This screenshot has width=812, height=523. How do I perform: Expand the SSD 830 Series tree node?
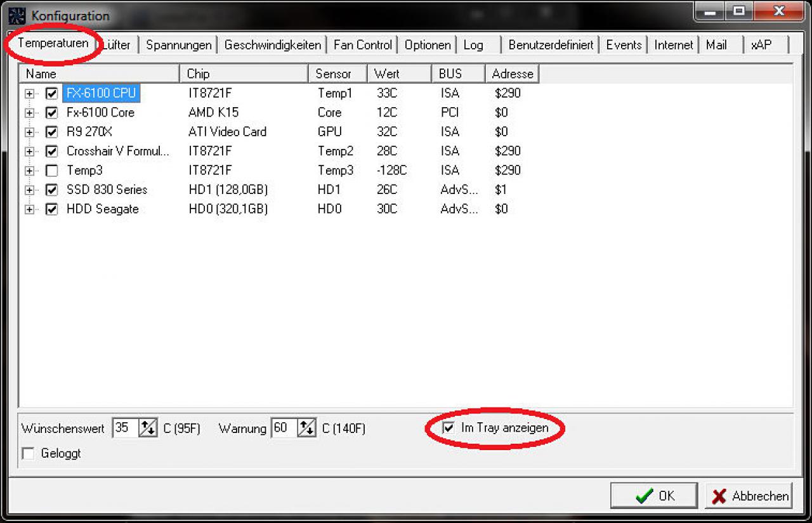[29, 190]
